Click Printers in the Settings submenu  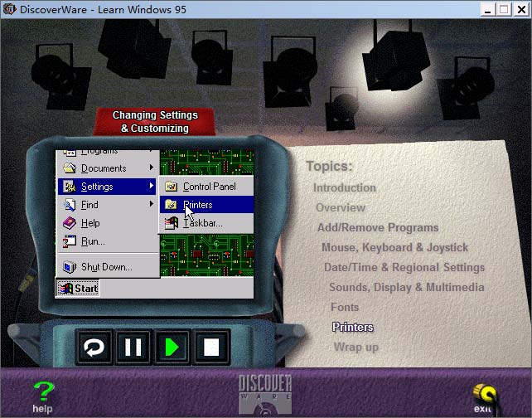(206, 205)
